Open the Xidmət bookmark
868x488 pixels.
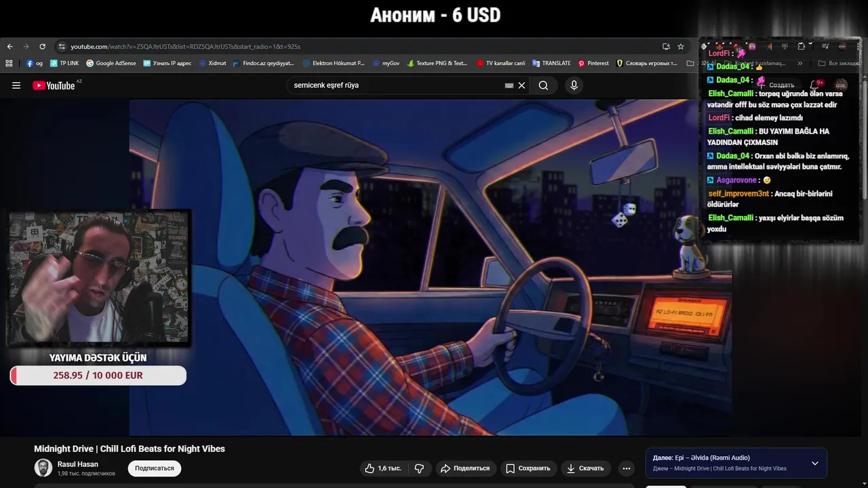[x=212, y=63]
